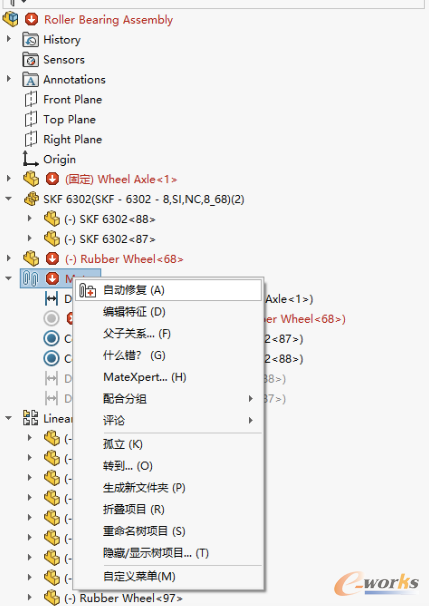Click the Linear pattern feature icon
Screen dimensions: 429x606
31,418
